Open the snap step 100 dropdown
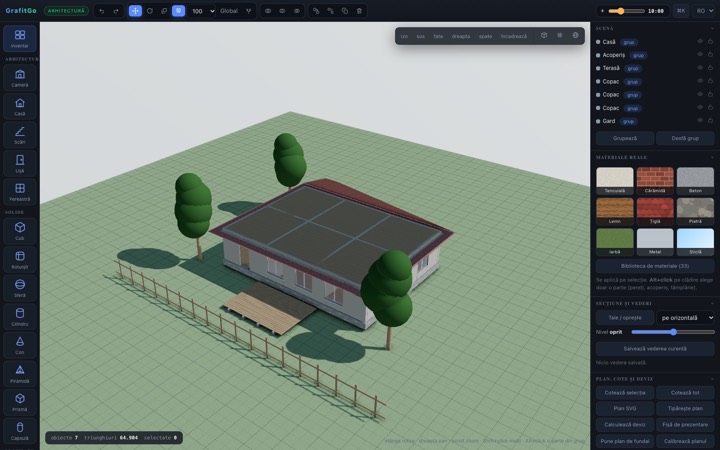Image resolution: width=720 pixels, height=450 pixels. click(x=202, y=11)
